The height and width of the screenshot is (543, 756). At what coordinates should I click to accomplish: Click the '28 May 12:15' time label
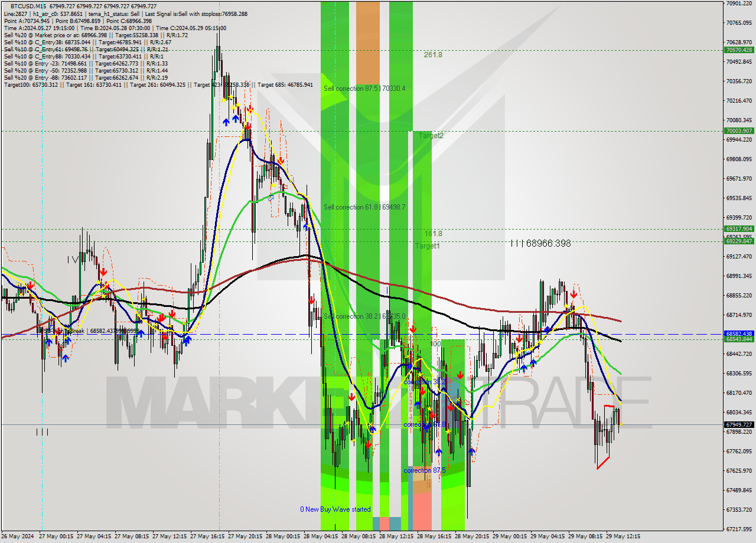(x=397, y=537)
